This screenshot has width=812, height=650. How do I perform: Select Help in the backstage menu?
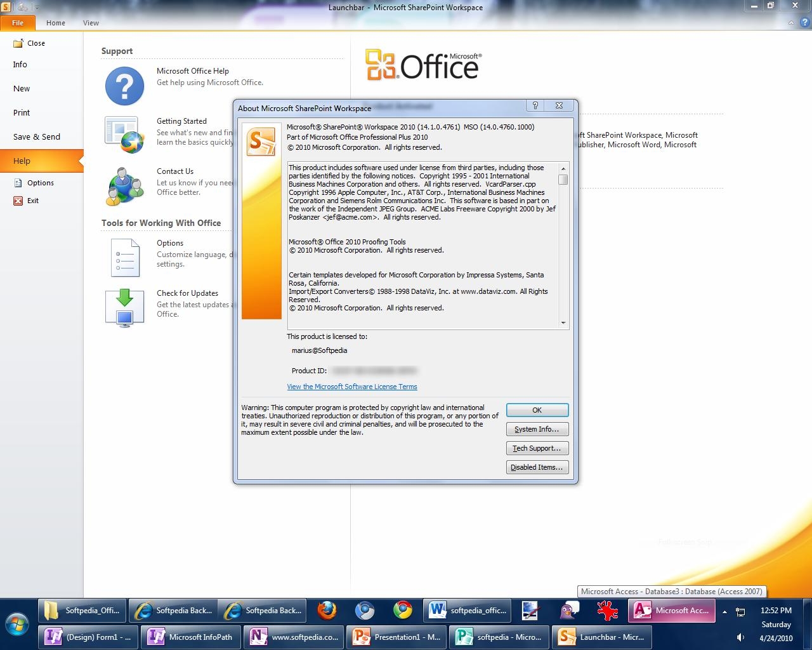pyautogui.click(x=41, y=161)
